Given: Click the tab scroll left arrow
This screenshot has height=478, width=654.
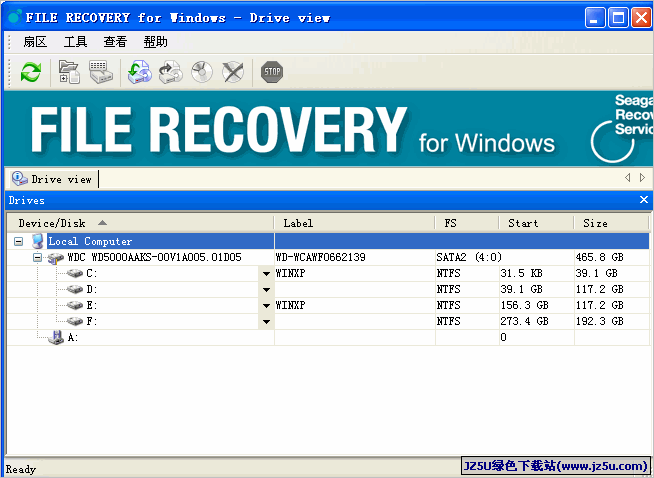Looking at the screenshot, I should (x=627, y=178).
